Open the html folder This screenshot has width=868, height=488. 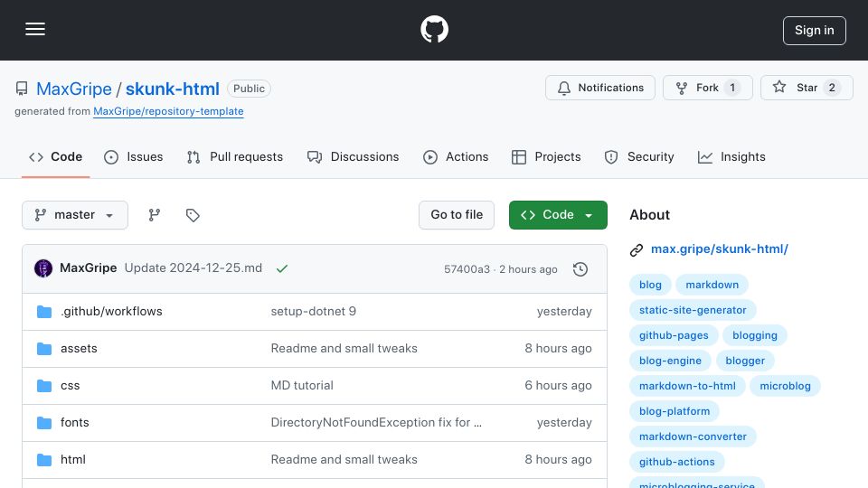click(73, 460)
